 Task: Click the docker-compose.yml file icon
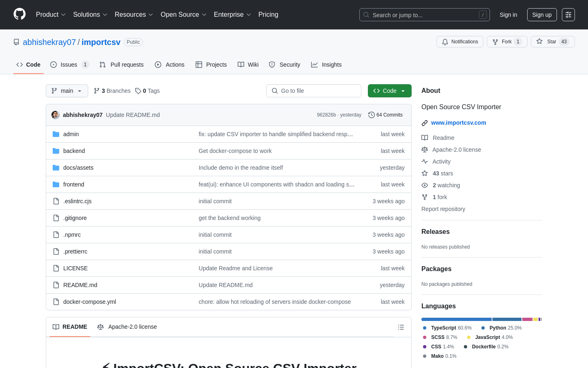tap(56, 302)
